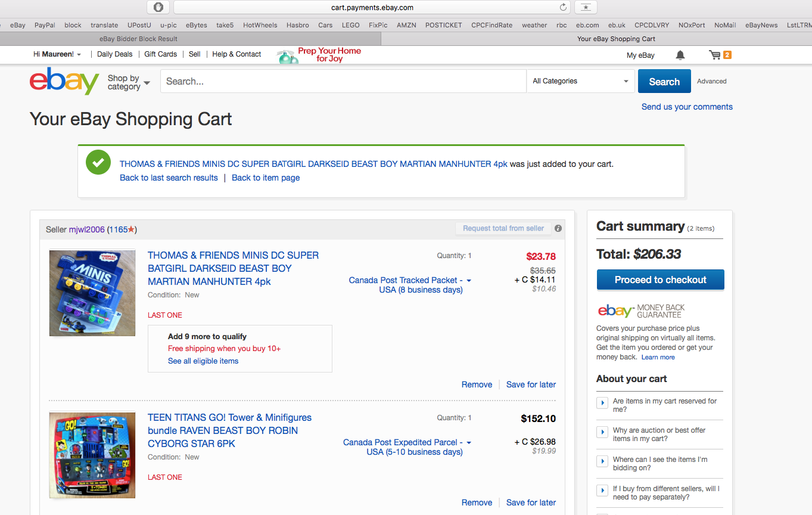Open the notifications bell
The width and height of the screenshot is (812, 515).
(680, 55)
